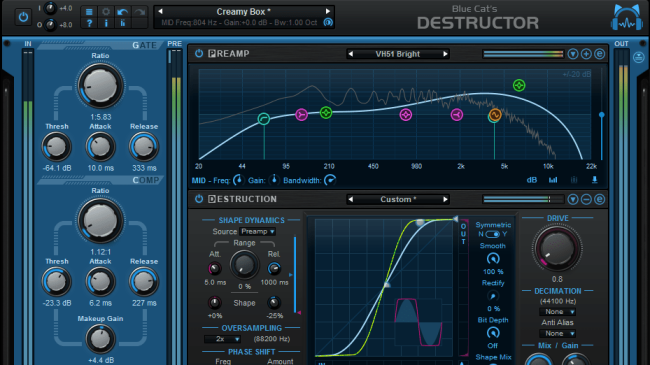Click the upper green EQ node near 5k
650x365 pixels.
point(519,85)
